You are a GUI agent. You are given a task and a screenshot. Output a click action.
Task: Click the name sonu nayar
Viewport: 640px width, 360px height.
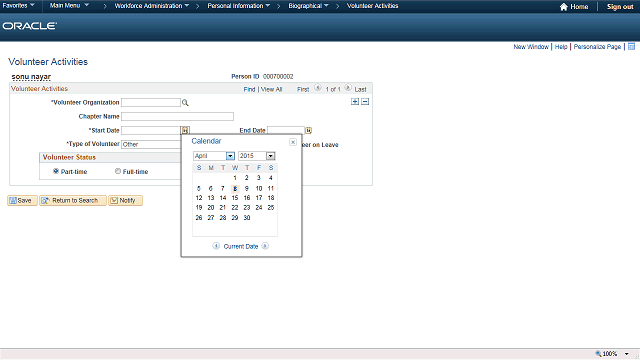[31, 77]
